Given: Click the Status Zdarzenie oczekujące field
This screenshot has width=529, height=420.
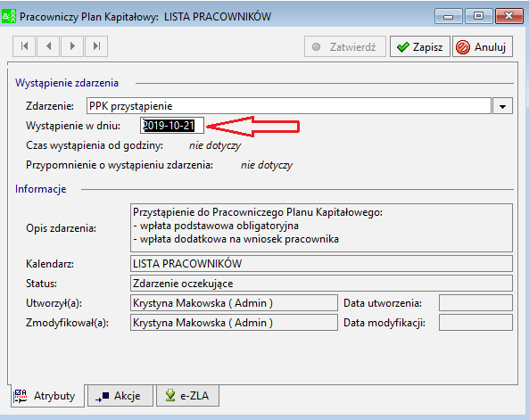Looking at the screenshot, I should 321,284.
